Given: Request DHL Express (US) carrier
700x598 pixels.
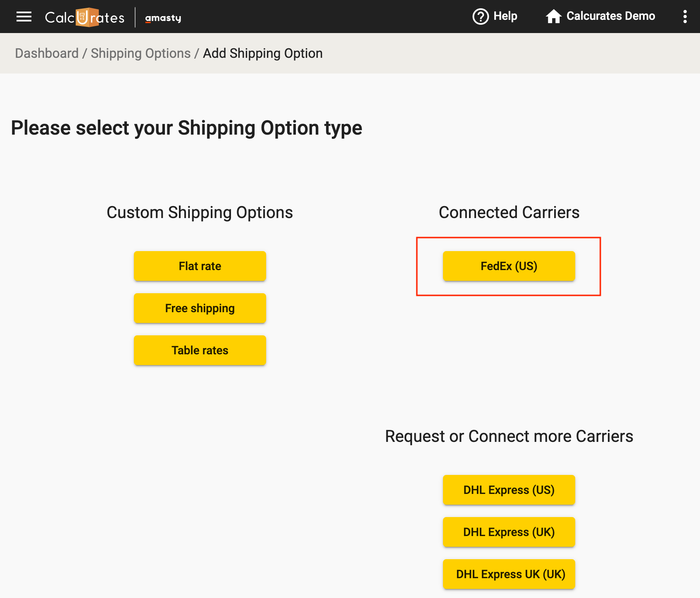Looking at the screenshot, I should pos(509,490).
